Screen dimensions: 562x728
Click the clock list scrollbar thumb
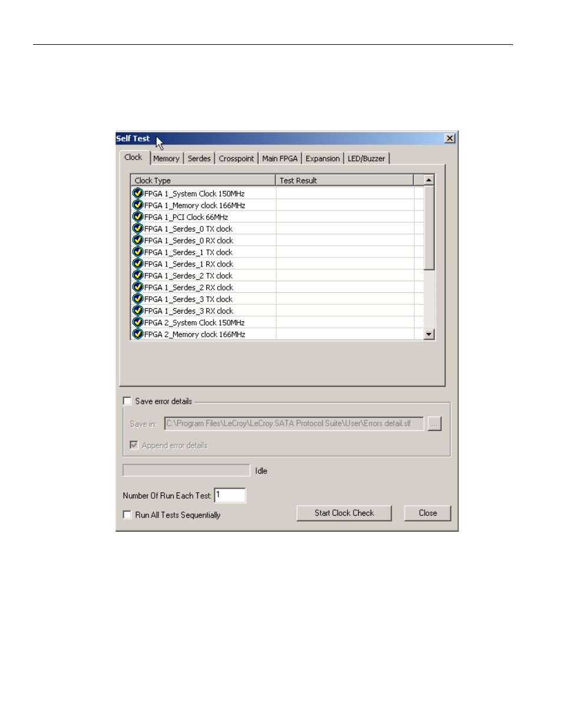pyautogui.click(x=429, y=228)
